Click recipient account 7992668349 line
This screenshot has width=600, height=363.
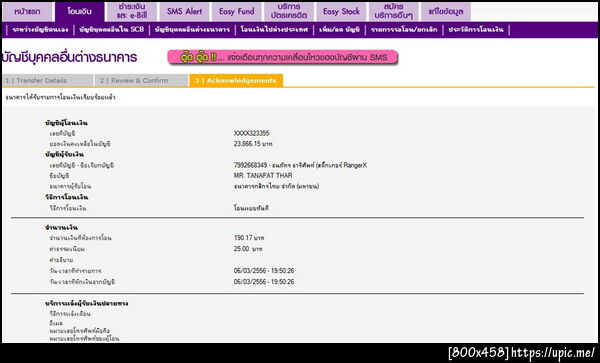(300, 165)
